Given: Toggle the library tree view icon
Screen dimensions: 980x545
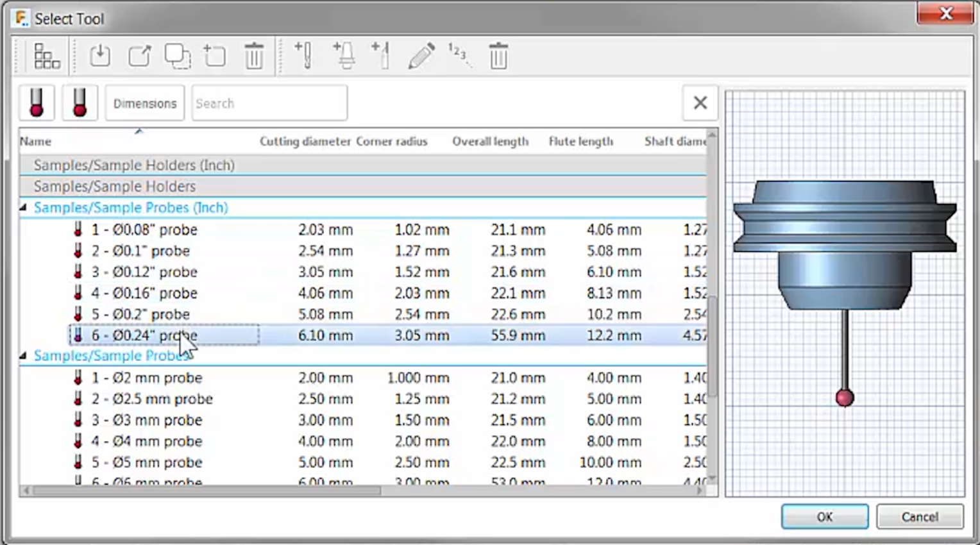Looking at the screenshot, I should [46, 56].
